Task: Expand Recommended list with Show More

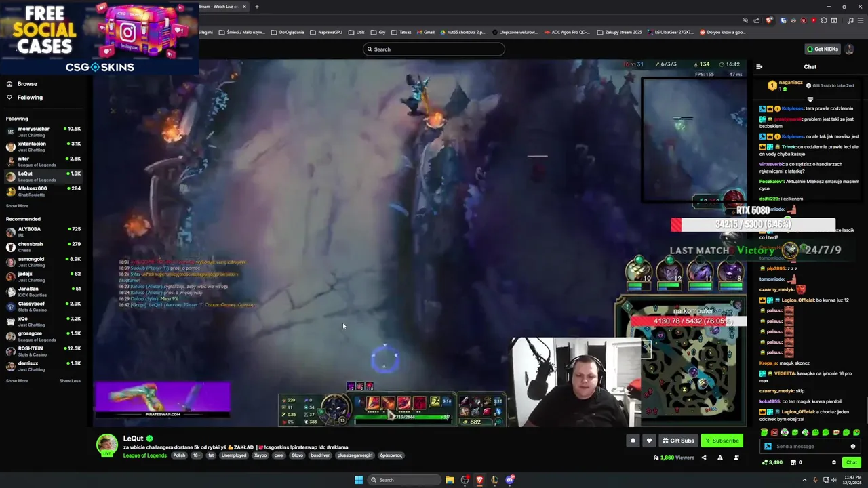Action: [17, 381]
